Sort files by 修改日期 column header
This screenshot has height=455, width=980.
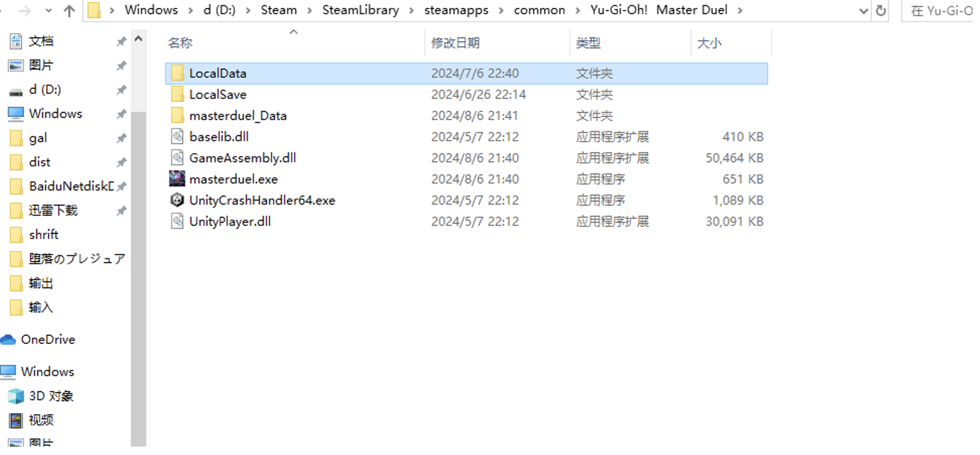click(455, 43)
